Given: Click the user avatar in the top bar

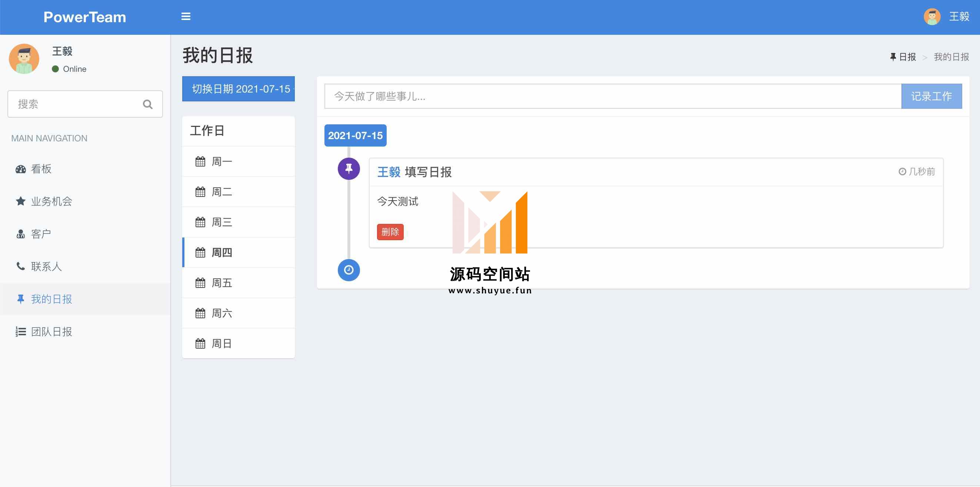Looking at the screenshot, I should point(932,17).
